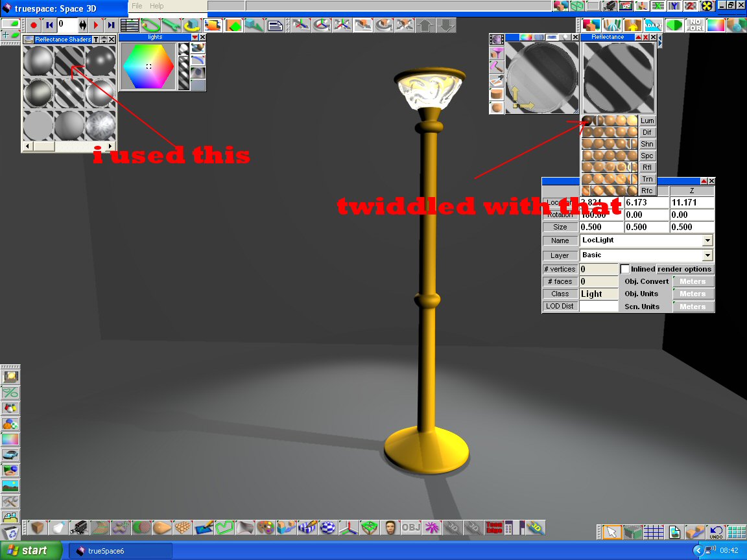
Task: Collapse object info panel red triangle
Action: click(x=704, y=181)
